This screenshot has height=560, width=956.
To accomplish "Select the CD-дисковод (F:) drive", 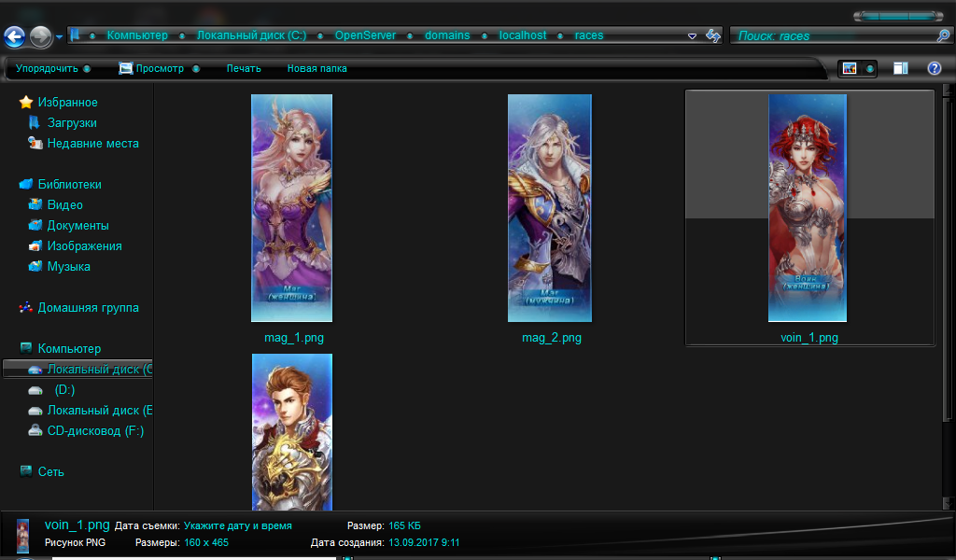I will tap(95, 431).
